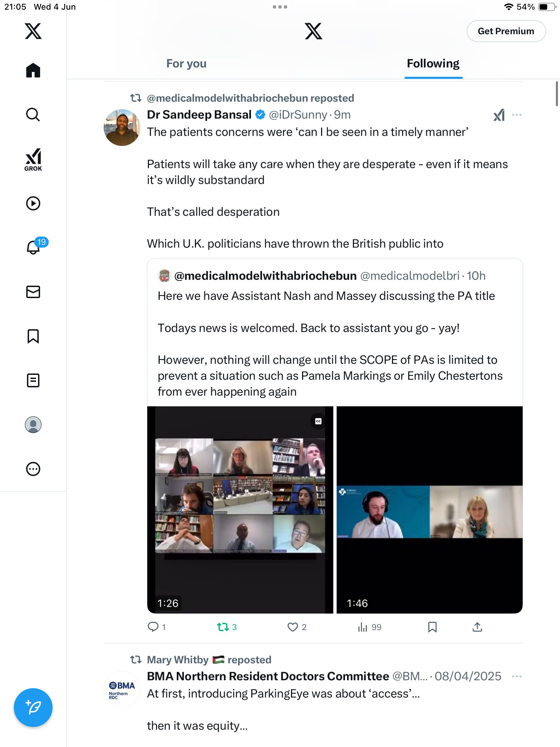
Task: Select the Following tab
Action: (x=433, y=64)
